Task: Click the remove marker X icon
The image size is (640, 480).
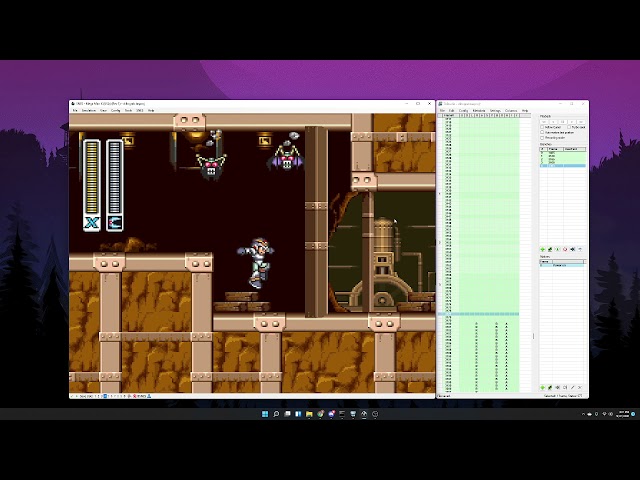Action: [580, 387]
